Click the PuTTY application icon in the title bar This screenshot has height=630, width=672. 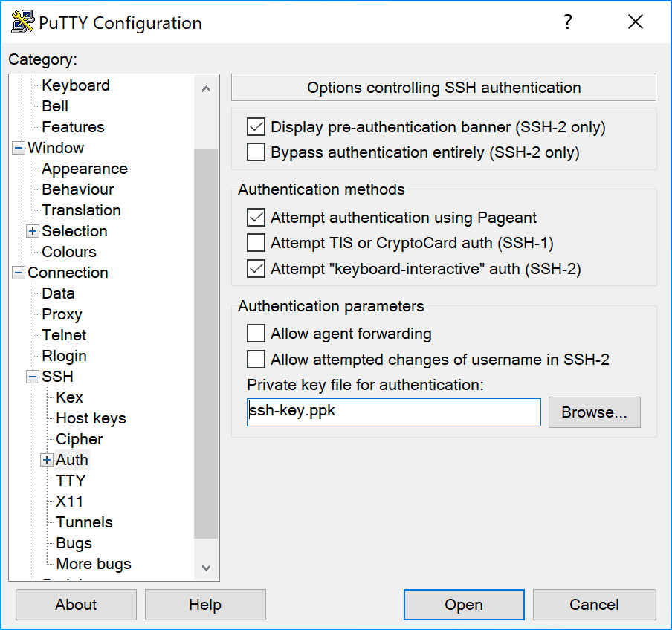[22, 22]
